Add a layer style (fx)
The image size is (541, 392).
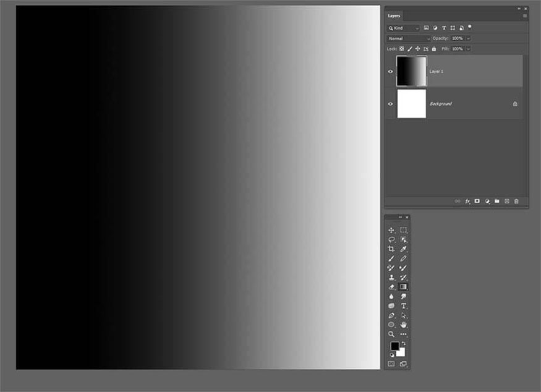(467, 201)
